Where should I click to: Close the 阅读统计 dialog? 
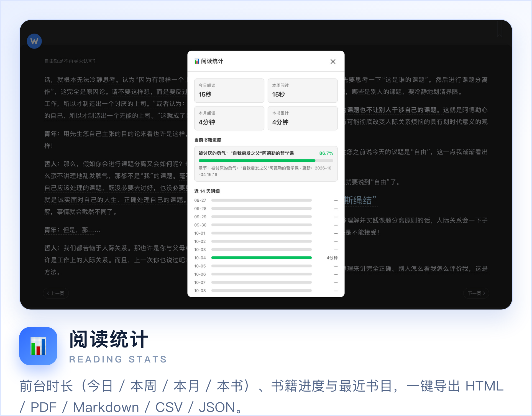click(333, 62)
